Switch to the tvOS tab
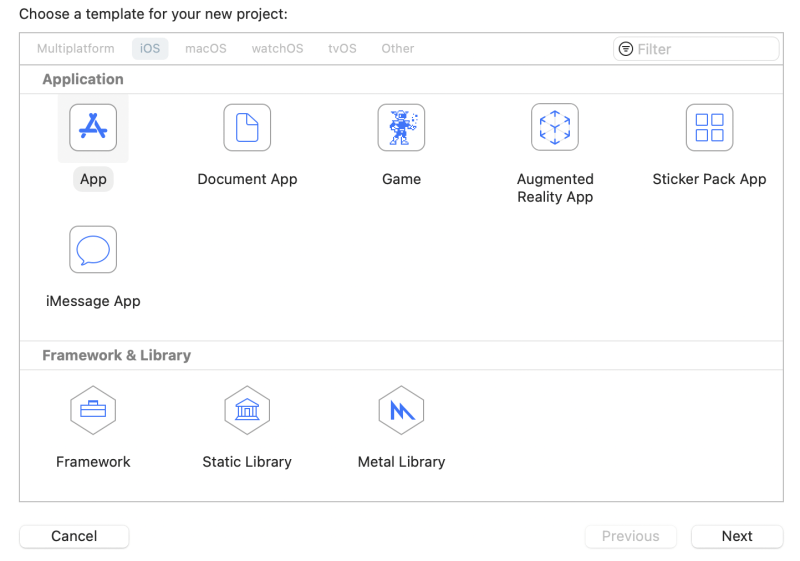This screenshot has width=800, height=561. (342, 48)
